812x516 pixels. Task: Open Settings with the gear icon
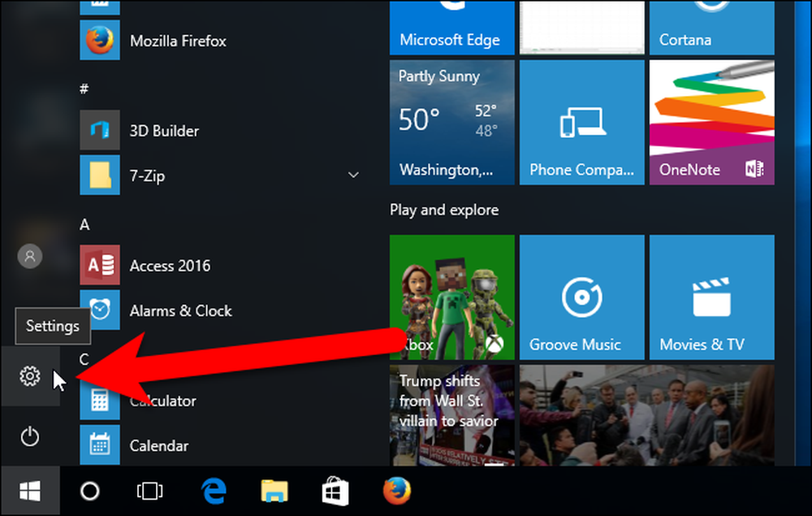(x=30, y=376)
